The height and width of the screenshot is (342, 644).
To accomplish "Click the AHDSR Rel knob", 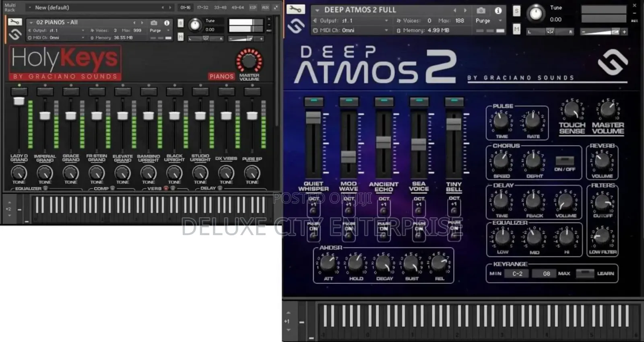I will point(439,264).
